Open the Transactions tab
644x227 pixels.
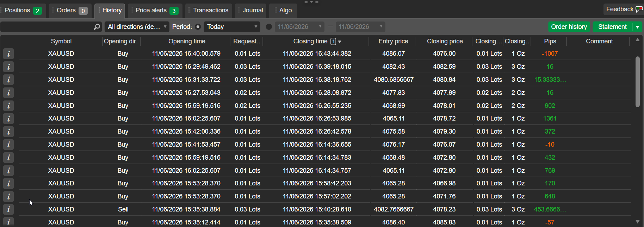tap(209, 11)
